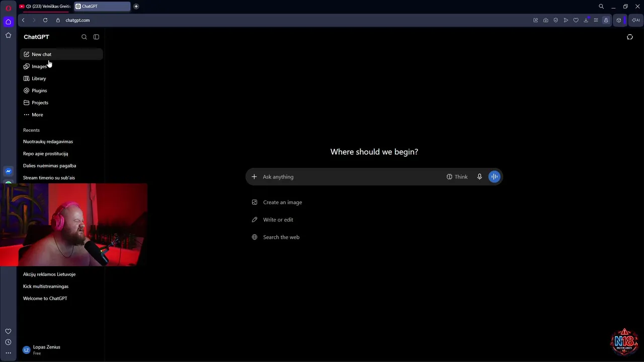
Task: Open Opera start page home icon
Action: pyautogui.click(x=8, y=22)
